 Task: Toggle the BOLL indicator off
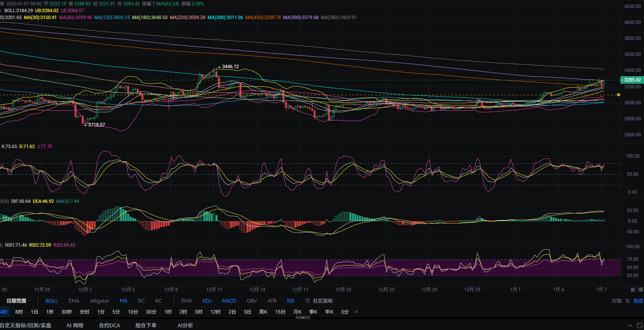[x=52, y=301]
